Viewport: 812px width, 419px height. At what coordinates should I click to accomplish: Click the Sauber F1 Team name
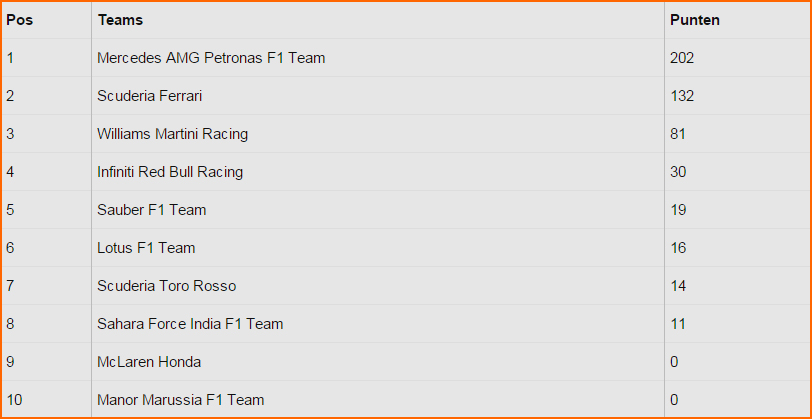(152, 210)
